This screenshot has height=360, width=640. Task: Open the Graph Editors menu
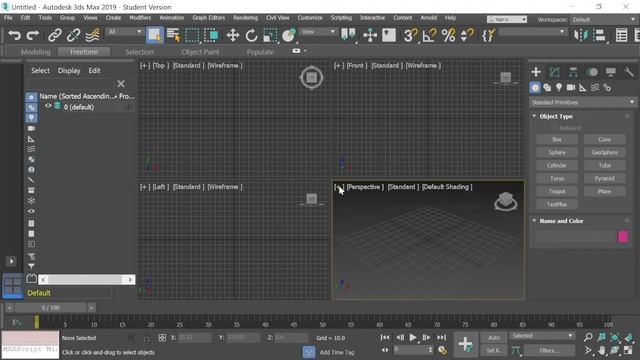(209, 18)
